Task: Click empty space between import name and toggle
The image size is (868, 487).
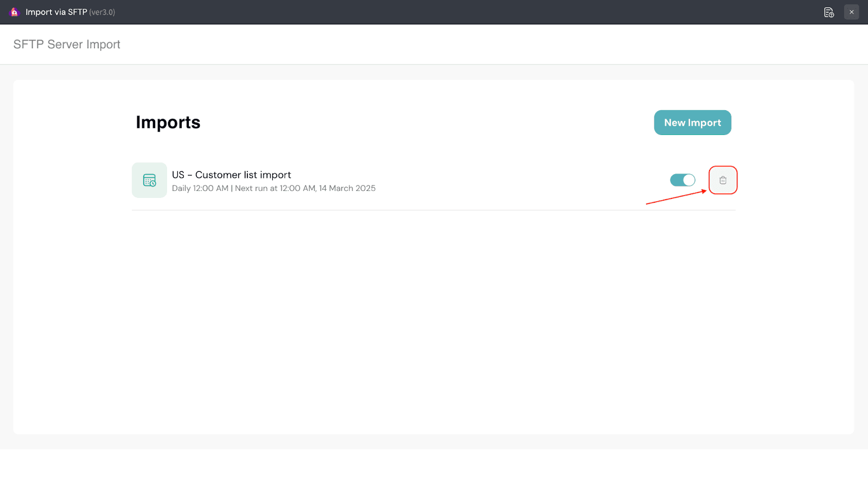Action: (x=515, y=180)
